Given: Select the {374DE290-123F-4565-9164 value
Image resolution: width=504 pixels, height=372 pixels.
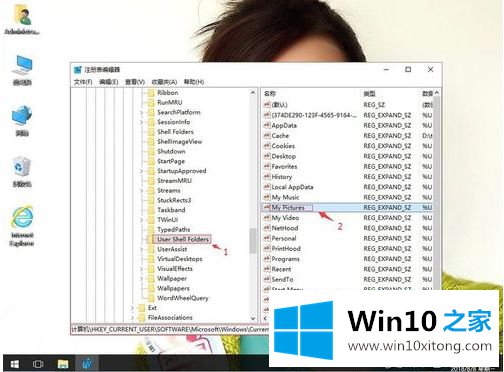Looking at the screenshot, I should pyautogui.click(x=314, y=115).
